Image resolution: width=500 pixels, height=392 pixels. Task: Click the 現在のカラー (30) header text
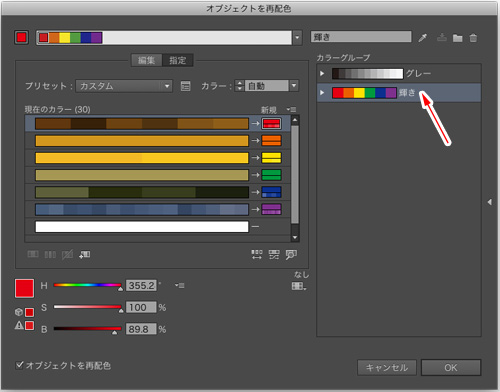point(57,109)
